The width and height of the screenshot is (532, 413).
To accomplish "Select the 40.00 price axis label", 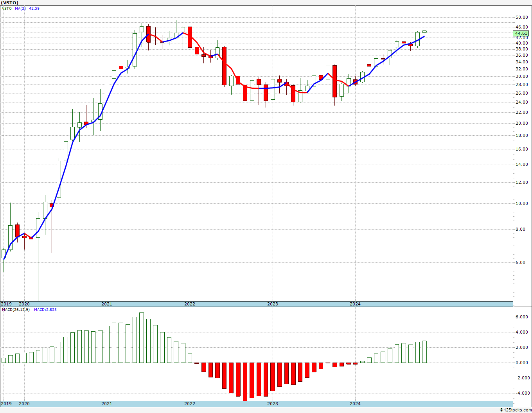I will [x=522, y=43].
